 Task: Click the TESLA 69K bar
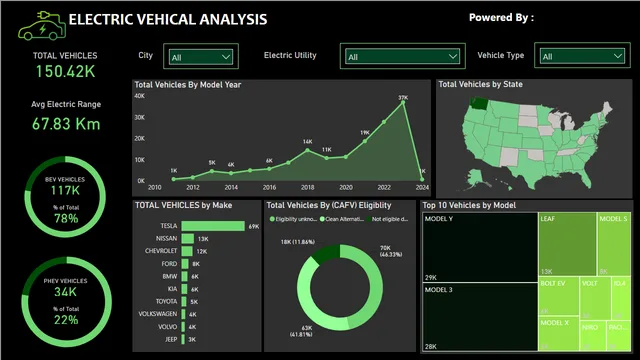coord(213,226)
